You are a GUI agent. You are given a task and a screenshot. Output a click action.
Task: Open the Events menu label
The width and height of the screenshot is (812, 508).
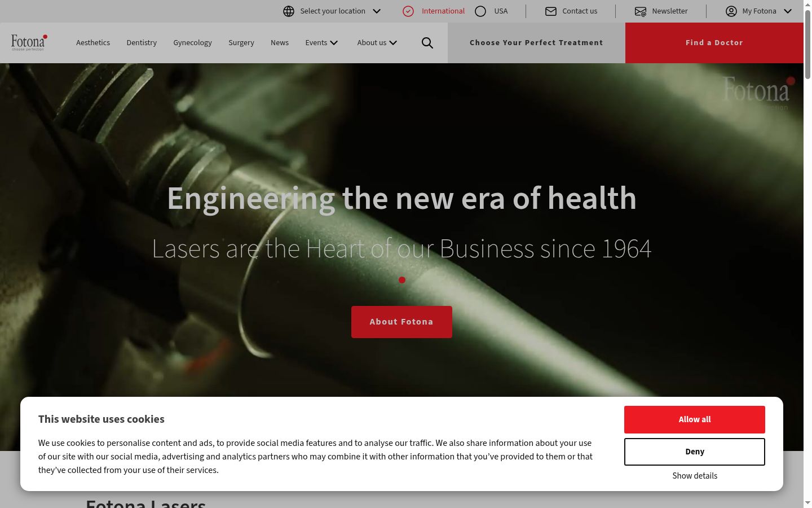pyautogui.click(x=316, y=43)
